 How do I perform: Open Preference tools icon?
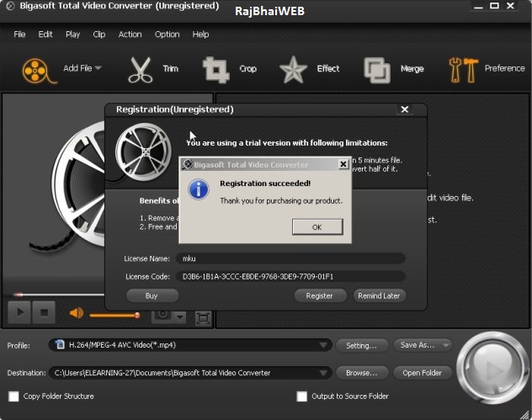coord(463,70)
